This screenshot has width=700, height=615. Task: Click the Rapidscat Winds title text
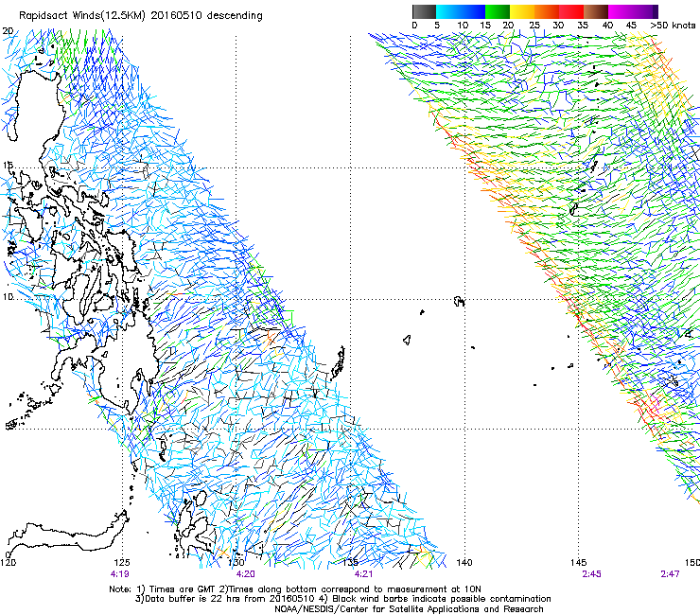(141, 16)
